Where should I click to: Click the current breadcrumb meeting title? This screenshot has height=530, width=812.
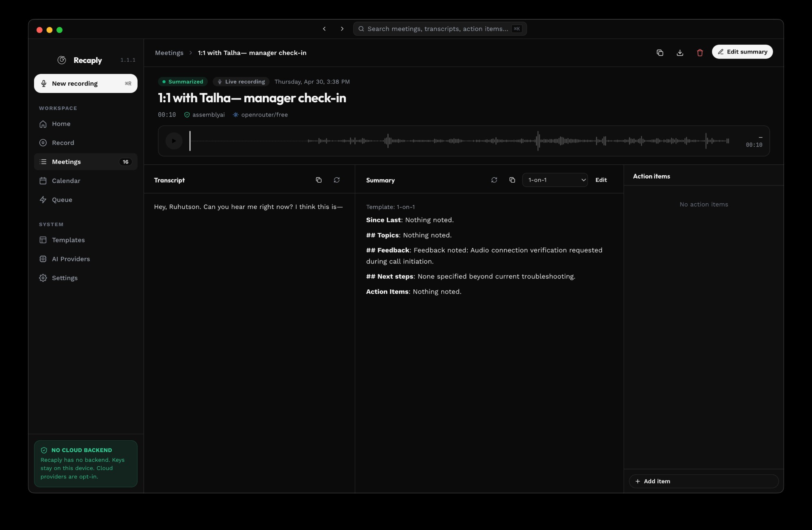(252, 53)
